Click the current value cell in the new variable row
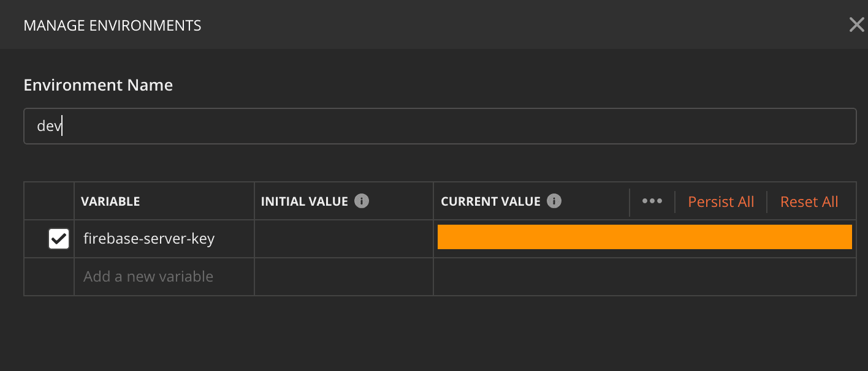This screenshot has width=868, height=371. tap(645, 277)
